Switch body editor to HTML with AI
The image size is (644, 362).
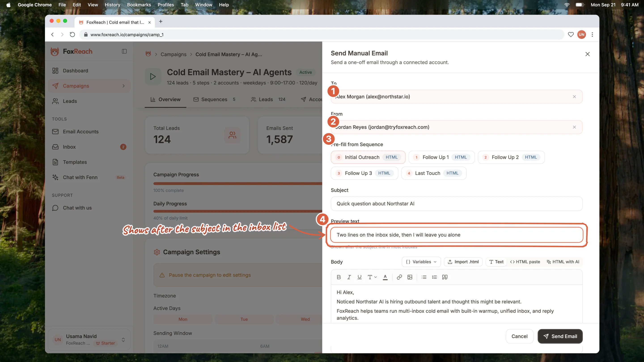click(563, 262)
